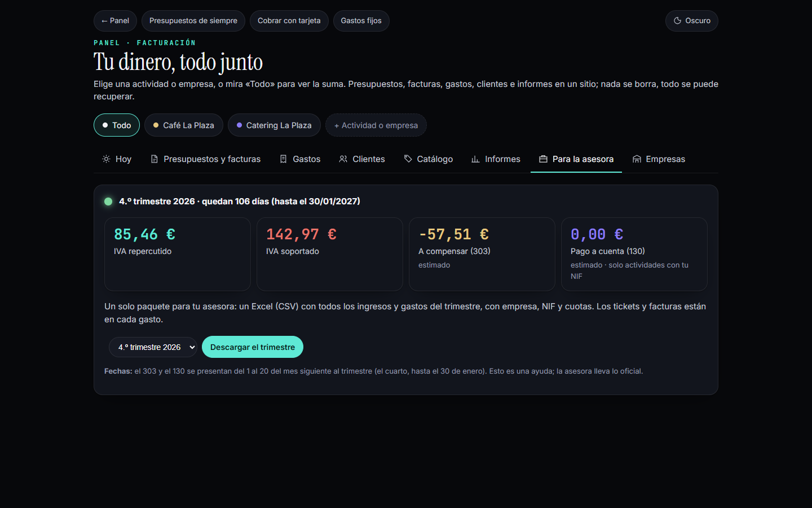Switch to the Catálogo tab
Screen dimensions: 812x508
tap(429, 159)
